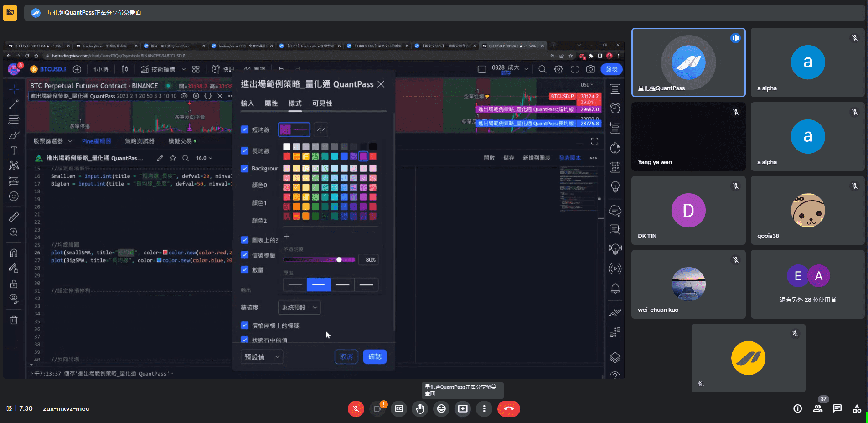Select the thickest line width option
The height and width of the screenshot is (423, 868).
point(366,284)
